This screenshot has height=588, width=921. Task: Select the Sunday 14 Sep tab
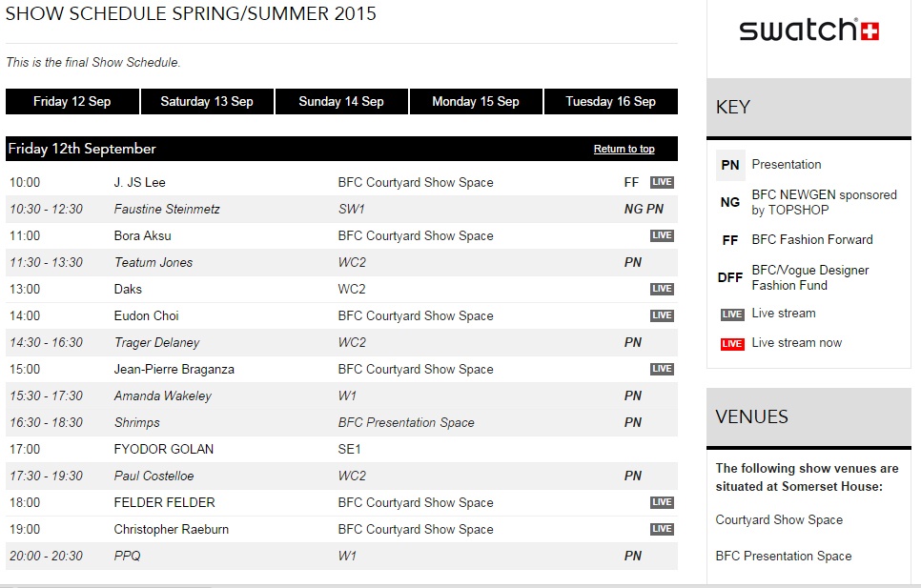point(341,102)
